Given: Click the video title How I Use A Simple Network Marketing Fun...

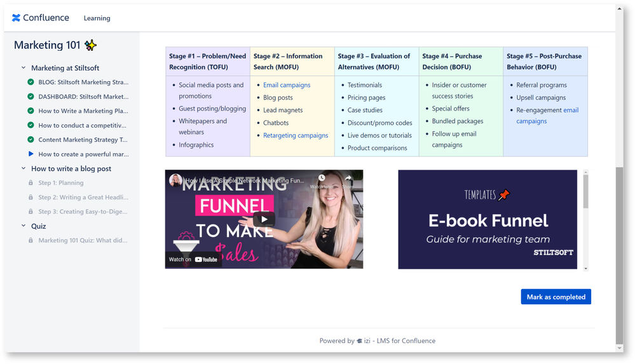Looking at the screenshot, I should 245,180.
